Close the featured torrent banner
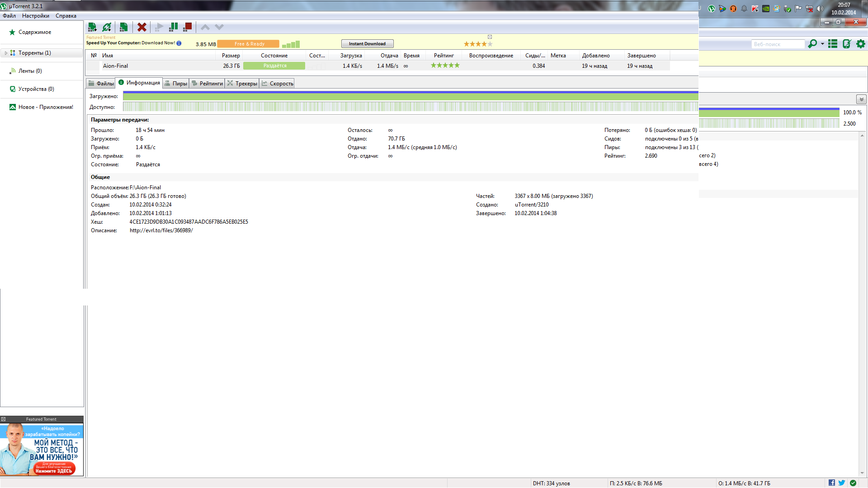868x488 pixels. [x=490, y=37]
